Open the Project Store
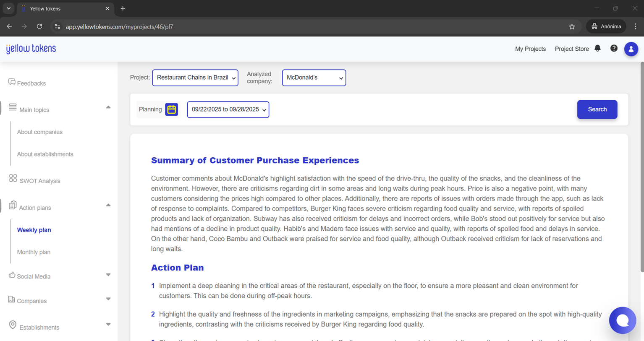644x341 pixels. 571,49
